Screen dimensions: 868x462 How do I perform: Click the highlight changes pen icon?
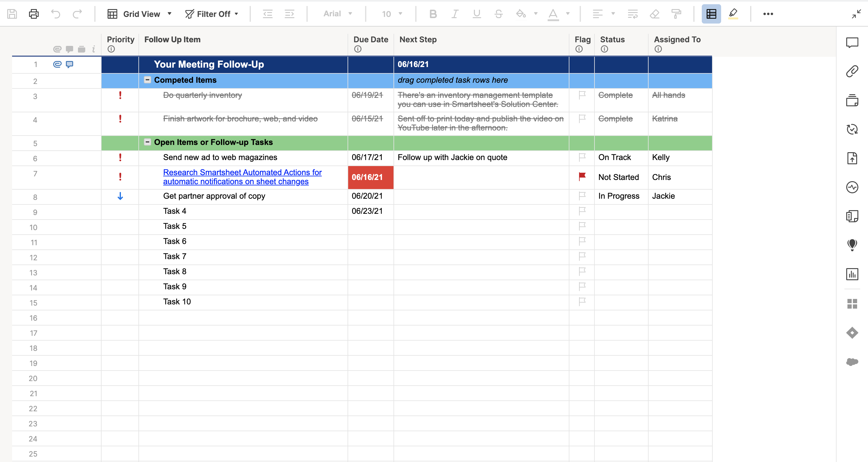pyautogui.click(x=733, y=14)
